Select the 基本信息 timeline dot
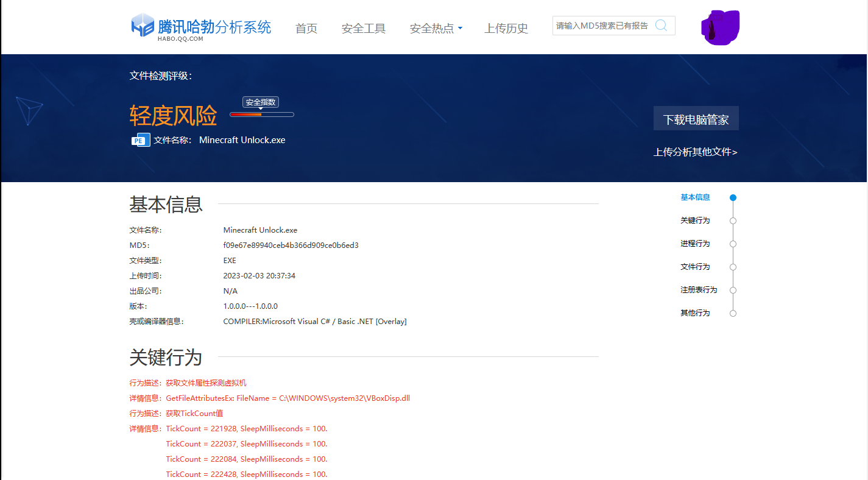 (733, 198)
